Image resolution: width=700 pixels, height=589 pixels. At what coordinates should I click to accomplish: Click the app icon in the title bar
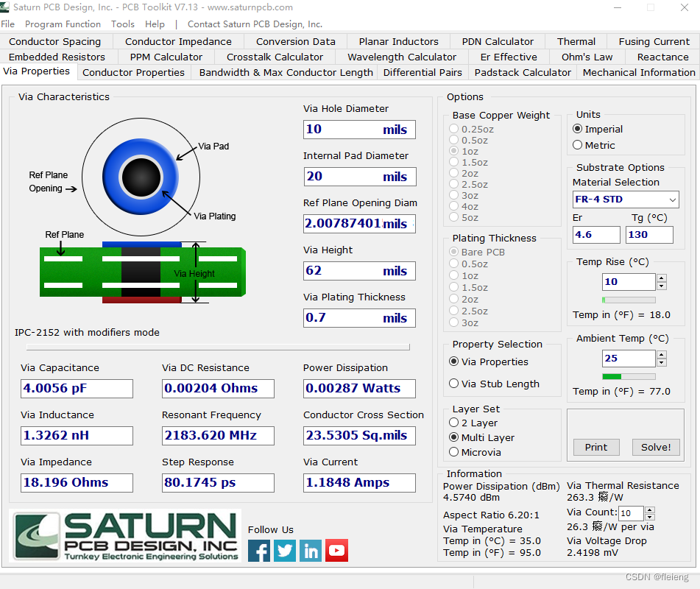tap(4, 7)
